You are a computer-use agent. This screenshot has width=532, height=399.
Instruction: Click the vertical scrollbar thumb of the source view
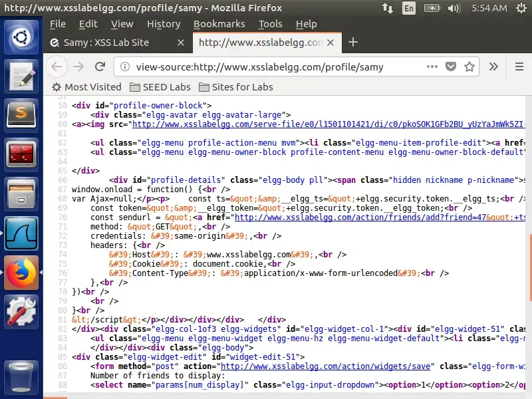pos(530,268)
